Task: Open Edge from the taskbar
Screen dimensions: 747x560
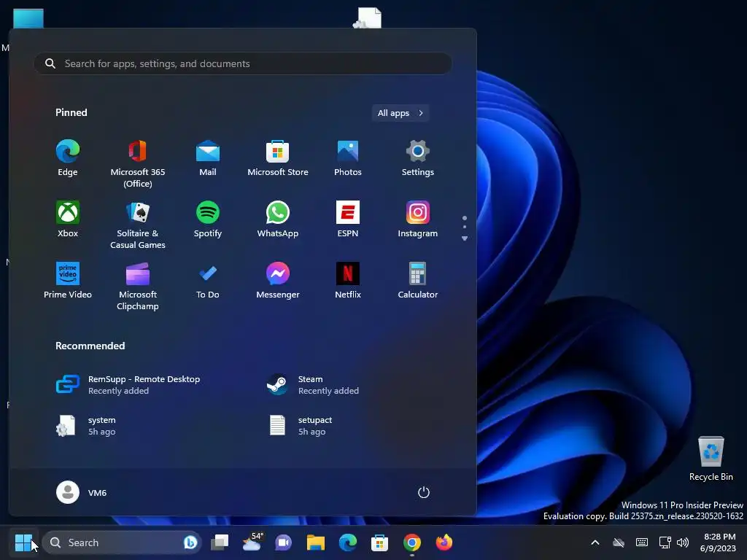Action: pyautogui.click(x=348, y=542)
